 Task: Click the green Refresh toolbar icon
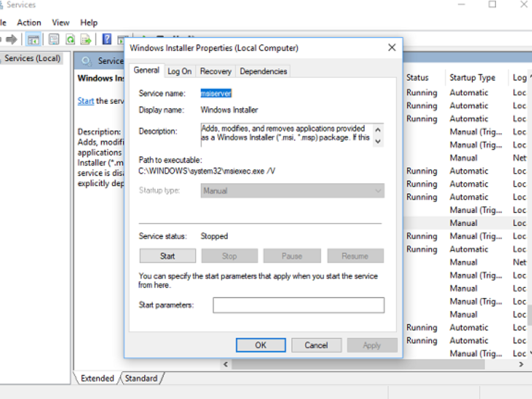pyautogui.click(x=70, y=39)
